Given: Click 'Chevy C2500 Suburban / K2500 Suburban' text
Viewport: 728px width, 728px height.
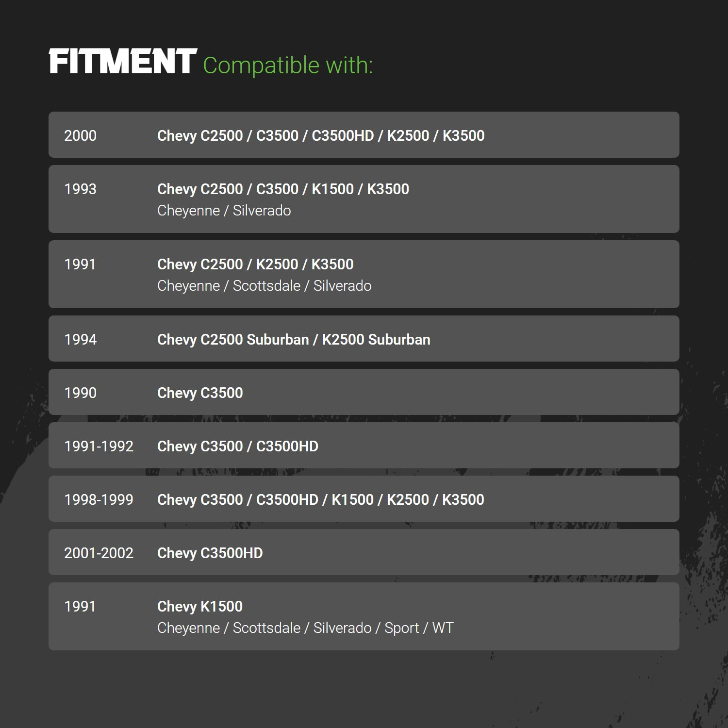Looking at the screenshot, I should [x=294, y=340].
